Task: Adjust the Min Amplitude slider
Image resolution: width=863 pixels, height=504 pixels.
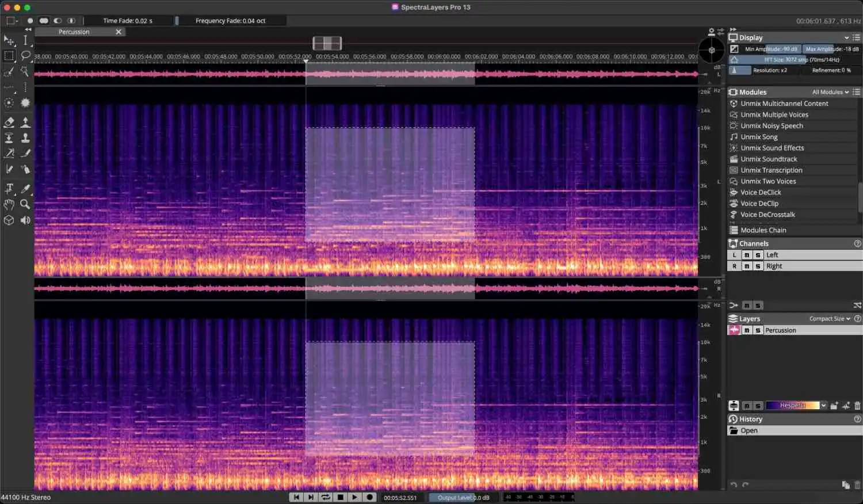Action: tap(771, 49)
